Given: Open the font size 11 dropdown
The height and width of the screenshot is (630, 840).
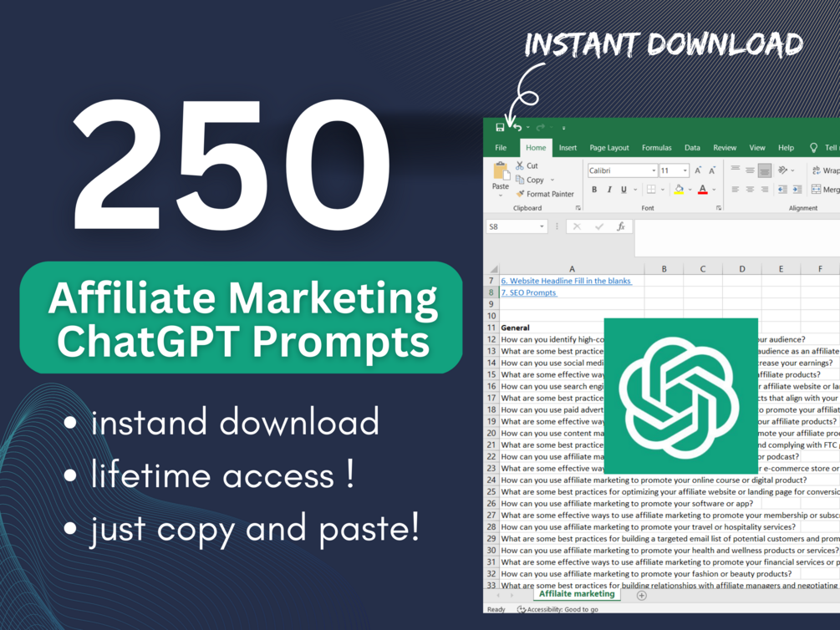Looking at the screenshot, I should (x=685, y=170).
